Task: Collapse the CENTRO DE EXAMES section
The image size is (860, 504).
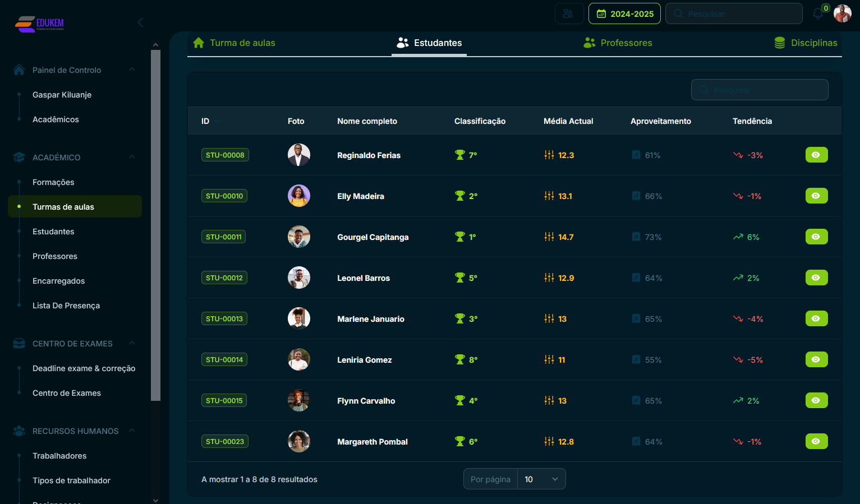Action: click(x=132, y=343)
